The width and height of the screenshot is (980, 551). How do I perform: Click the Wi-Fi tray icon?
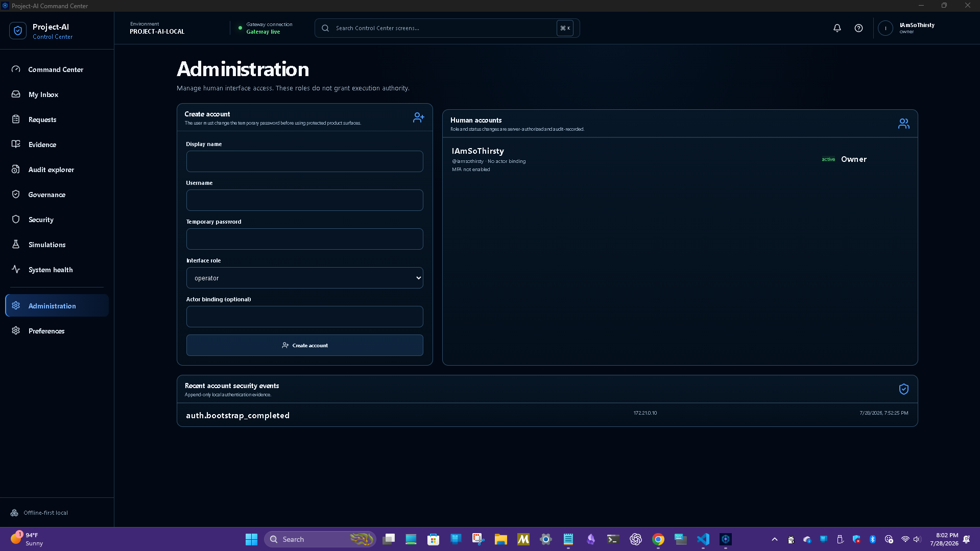pos(905,539)
